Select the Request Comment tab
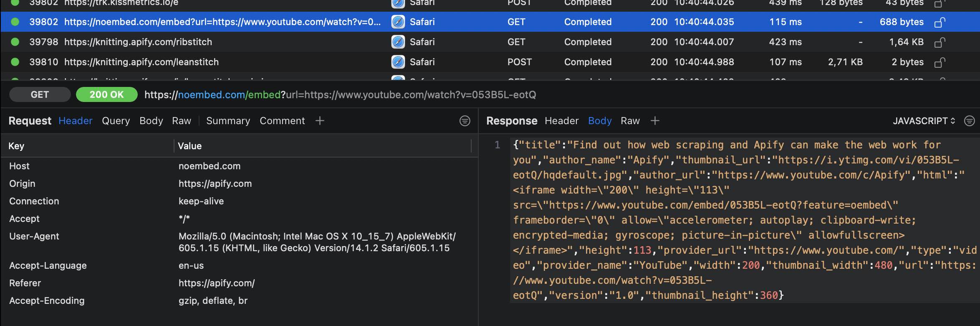 pyautogui.click(x=282, y=121)
